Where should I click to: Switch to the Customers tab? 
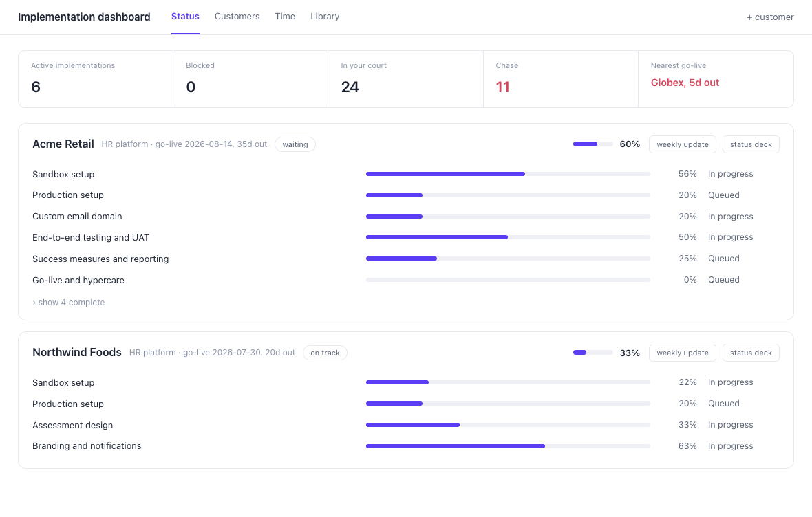(237, 16)
